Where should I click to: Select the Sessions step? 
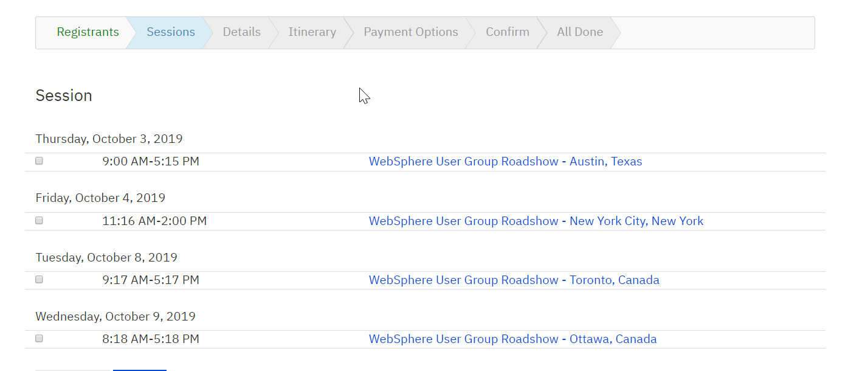[171, 32]
